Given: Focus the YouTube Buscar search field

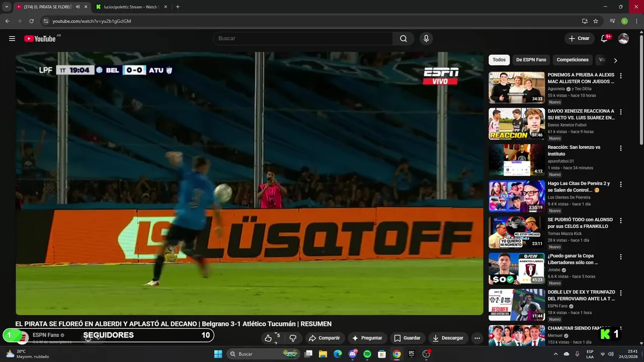Looking at the screenshot, I should 303,39.
